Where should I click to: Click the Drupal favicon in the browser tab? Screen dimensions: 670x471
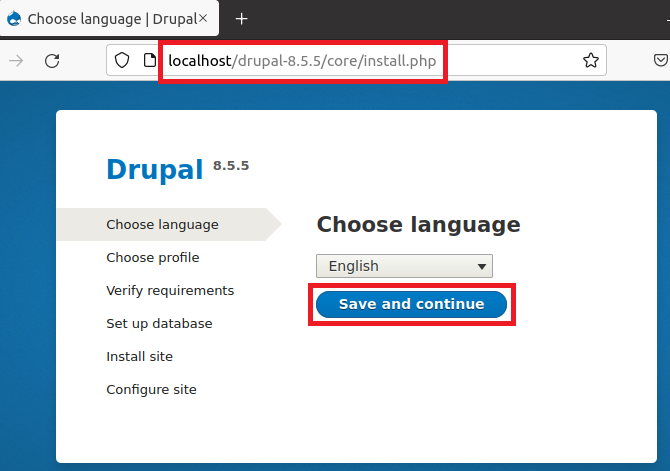click(14, 18)
